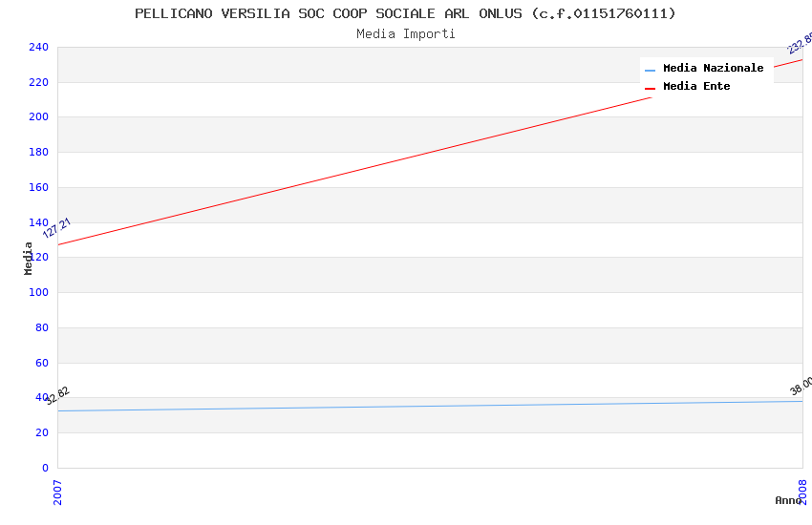Click the y-axis value 20
812x525 pixels.
42,432
